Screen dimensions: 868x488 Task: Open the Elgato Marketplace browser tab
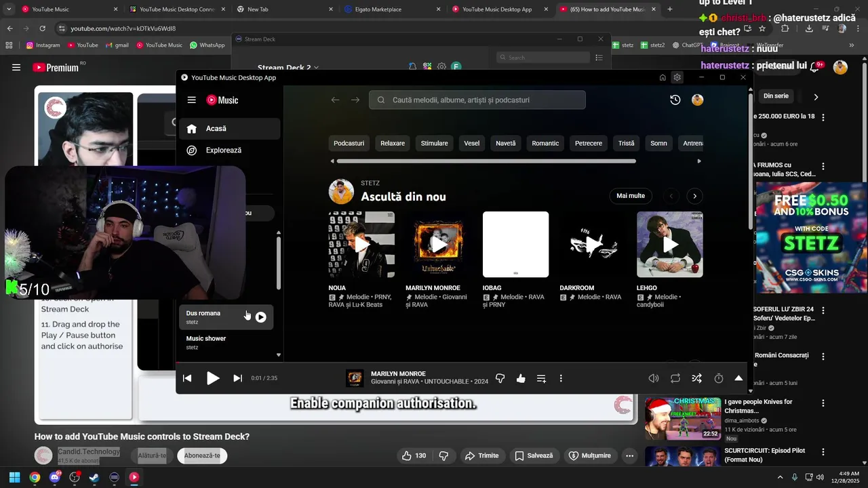tap(393, 9)
